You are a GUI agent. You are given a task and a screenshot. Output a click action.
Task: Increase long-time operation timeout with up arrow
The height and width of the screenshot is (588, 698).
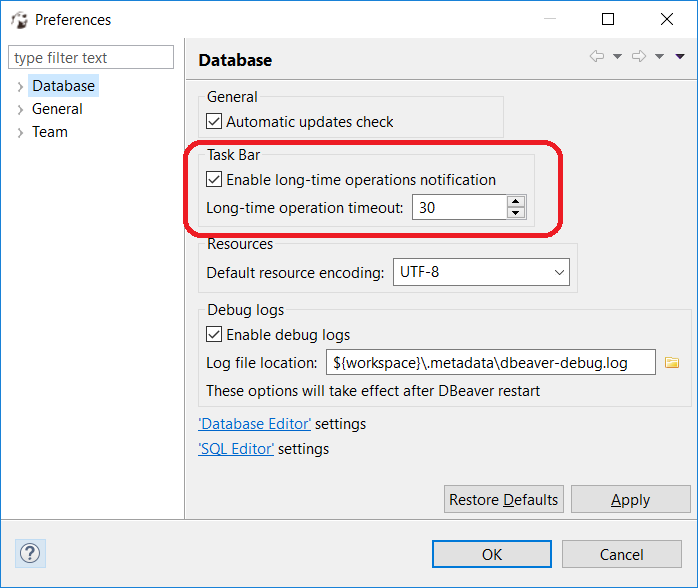coord(516,201)
